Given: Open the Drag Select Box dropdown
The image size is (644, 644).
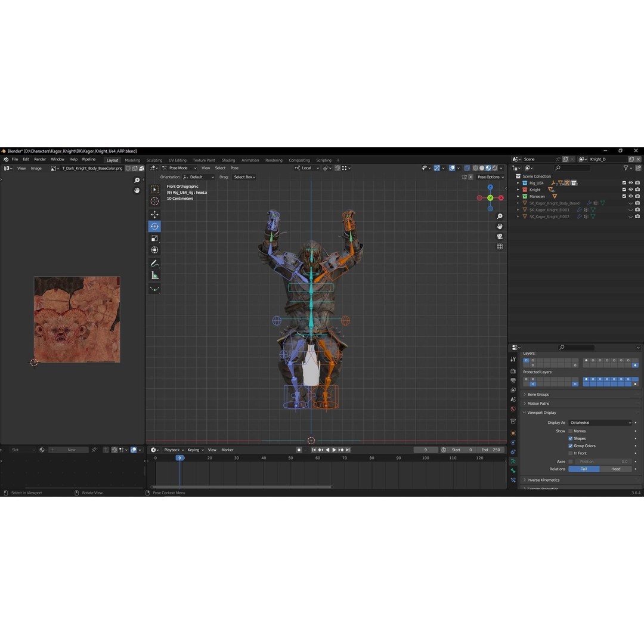Looking at the screenshot, I should pyautogui.click(x=244, y=177).
